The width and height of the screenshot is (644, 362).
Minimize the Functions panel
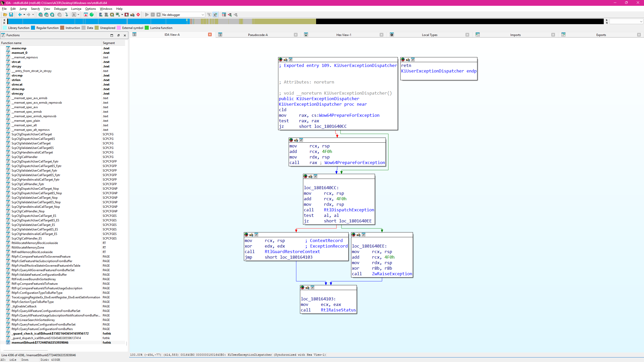point(112,35)
